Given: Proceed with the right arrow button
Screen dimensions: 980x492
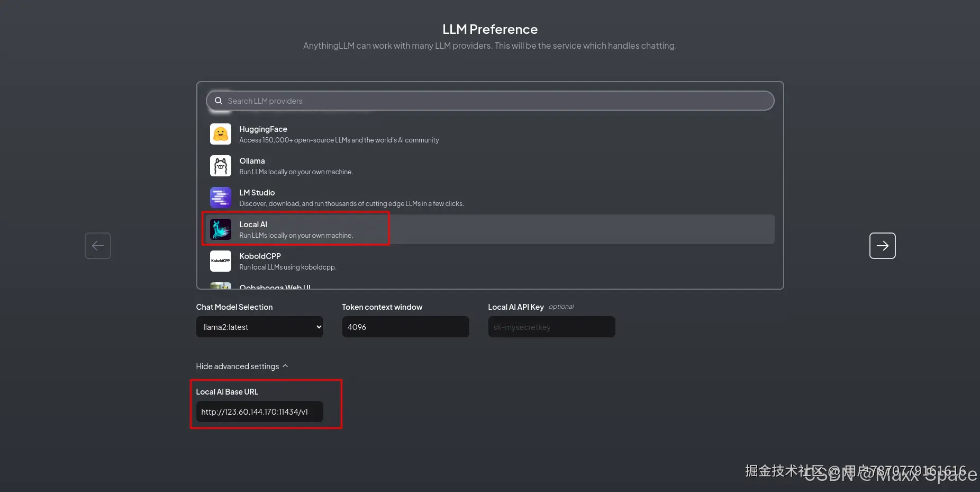Looking at the screenshot, I should [x=882, y=246].
